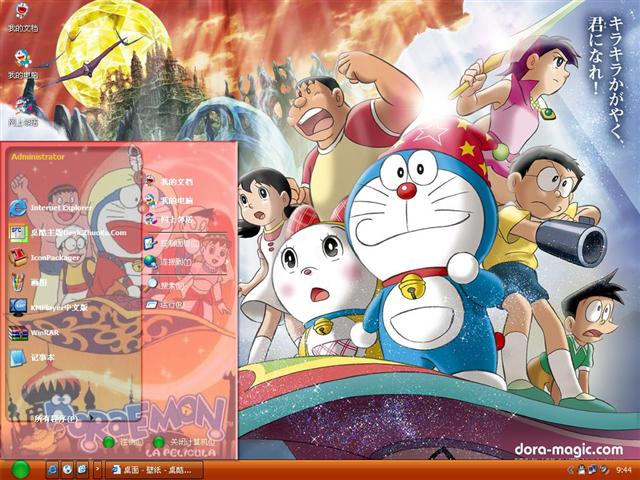The width and height of the screenshot is (640, 480).
Task: Click the green Start orb button
Action: 20,469
